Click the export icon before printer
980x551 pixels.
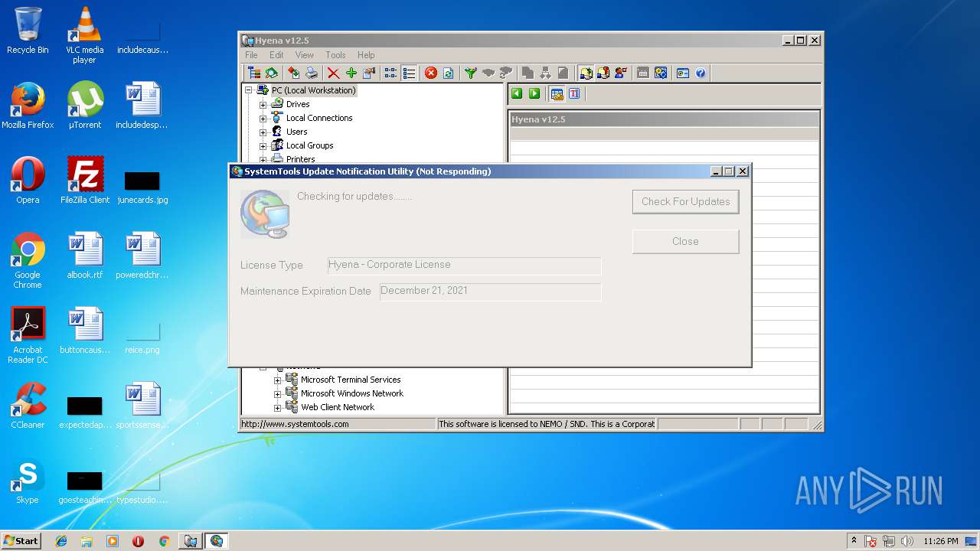tap(293, 73)
